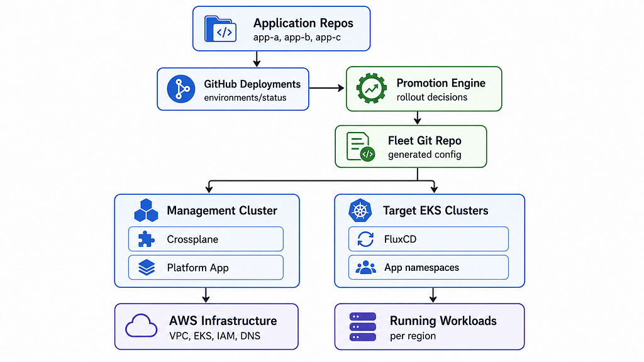Screen dimensions: 644x362
Task: Click the "VPC, EKS, IAM, DNS" subtitle
Action: click(x=215, y=336)
